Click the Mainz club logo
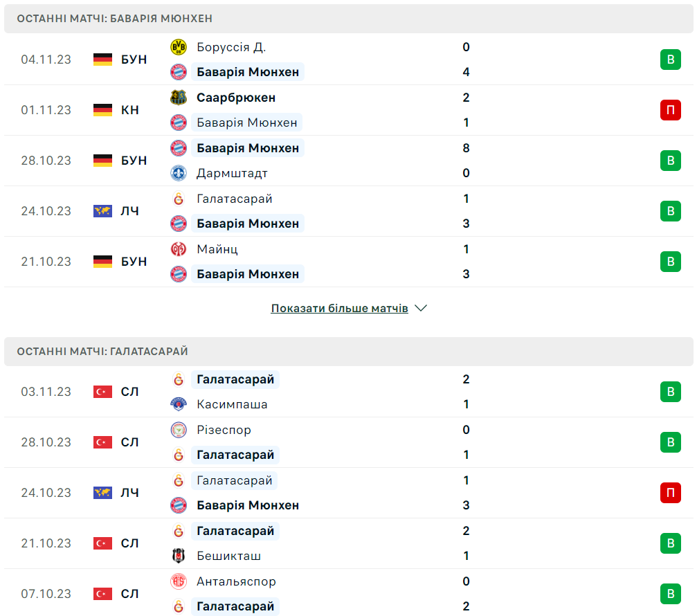697x616 pixels. click(x=179, y=249)
